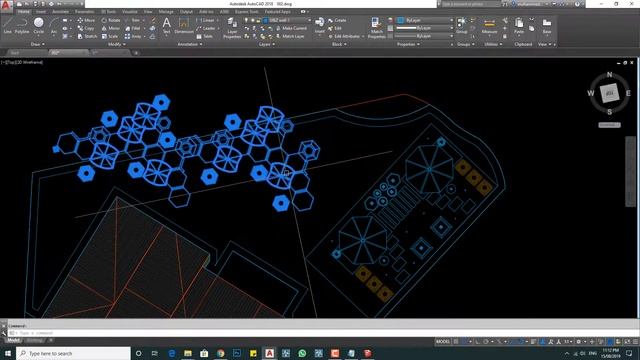Open the linetype ByLayer dropdown
Screen dimensions: 640x360
425,36
